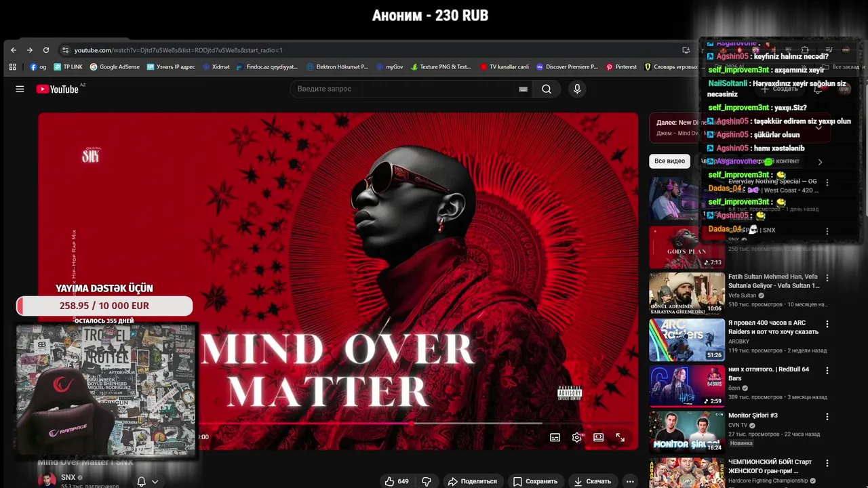Open the SNX channel name link
Viewport: 868px width, 488px height.
68,477
